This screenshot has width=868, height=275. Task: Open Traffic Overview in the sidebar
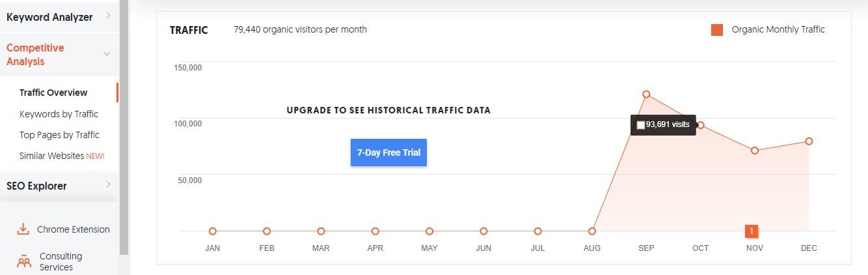point(53,93)
